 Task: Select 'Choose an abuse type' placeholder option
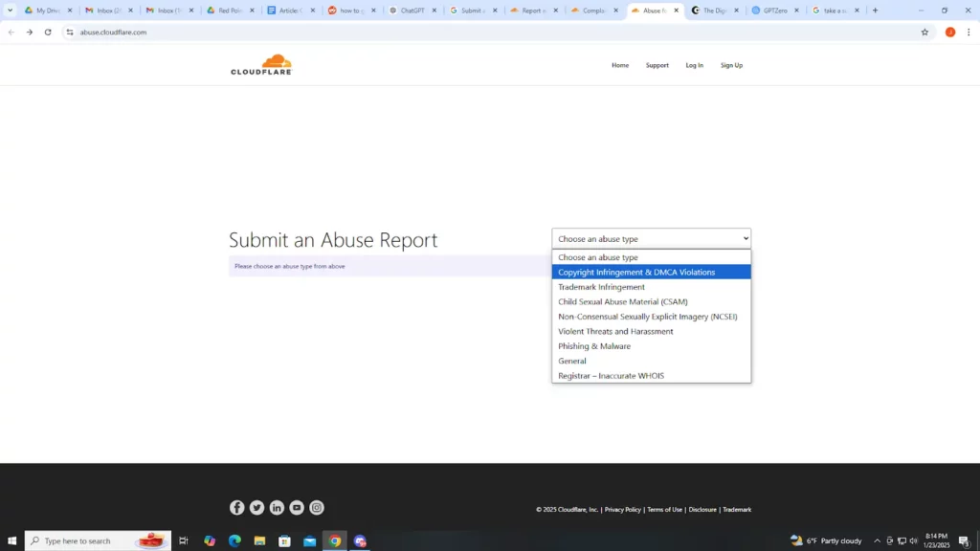(651, 257)
